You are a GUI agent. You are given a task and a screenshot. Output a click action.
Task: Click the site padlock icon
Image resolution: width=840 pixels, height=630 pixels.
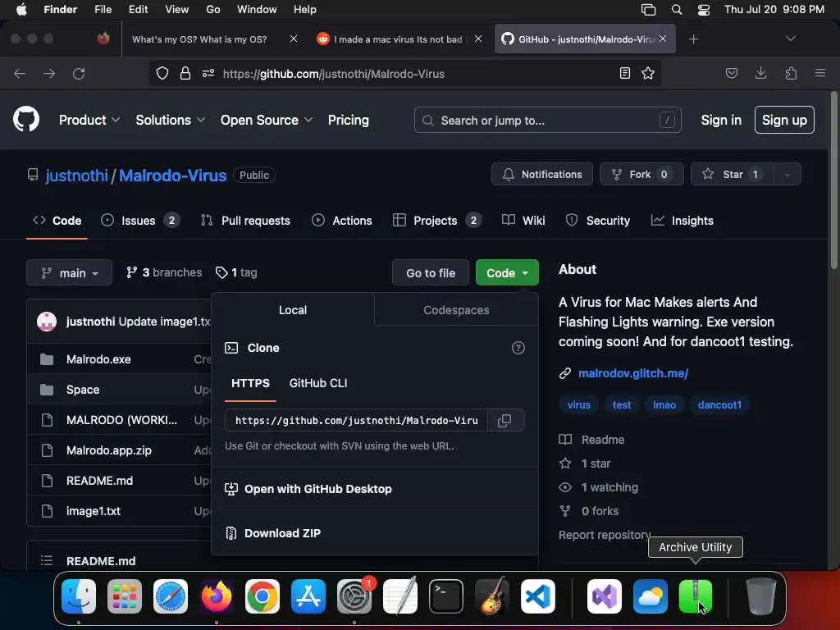point(185,73)
